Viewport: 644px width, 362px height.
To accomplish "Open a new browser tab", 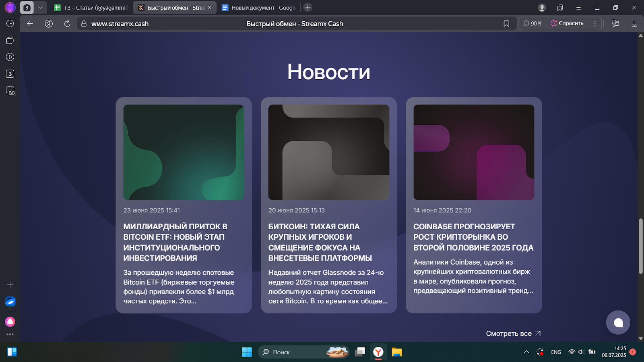I will (308, 7).
